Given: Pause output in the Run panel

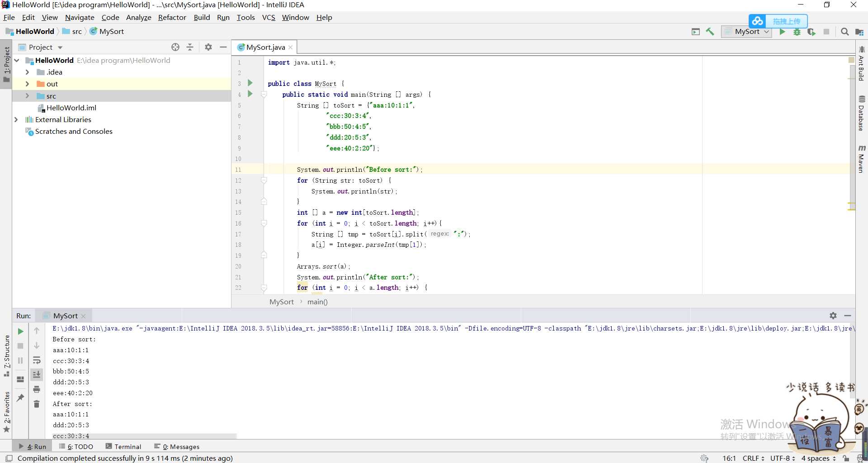Looking at the screenshot, I should tap(20, 360).
